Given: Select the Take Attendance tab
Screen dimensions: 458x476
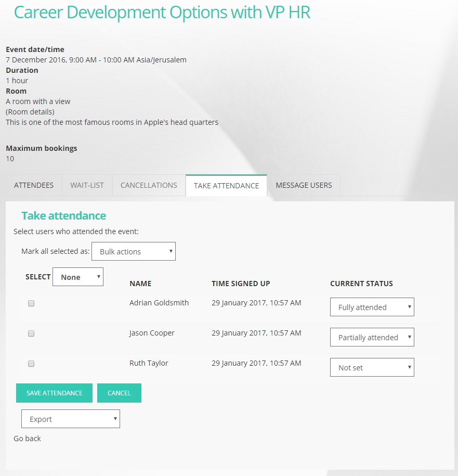Looking at the screenshot, I should (226, 186).
